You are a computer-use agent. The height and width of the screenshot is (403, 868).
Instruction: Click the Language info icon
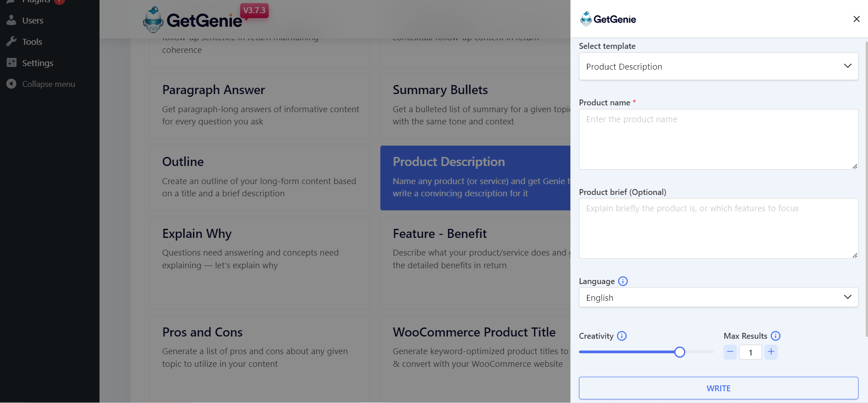point(623,281)
